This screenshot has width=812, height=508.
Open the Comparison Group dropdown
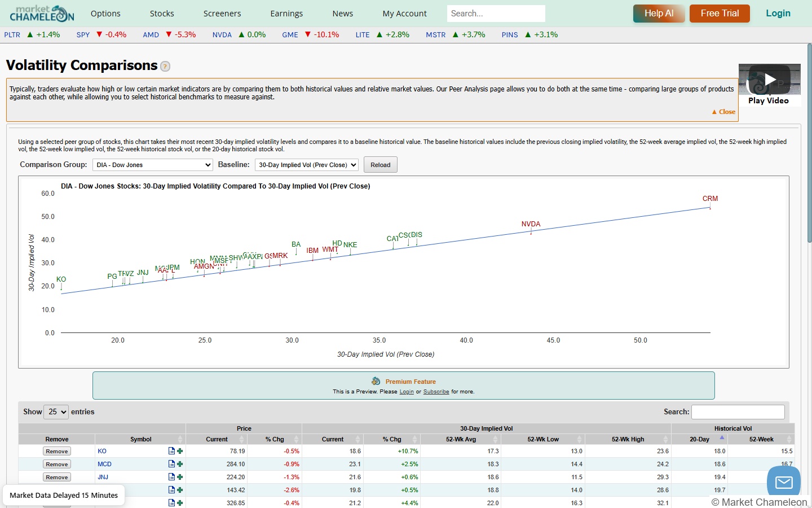point(152,165)
